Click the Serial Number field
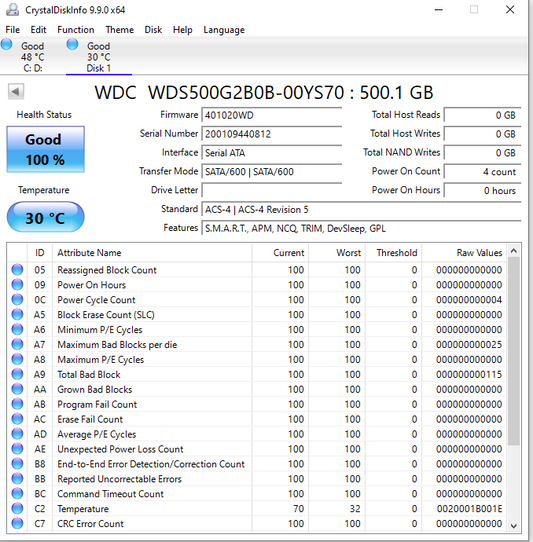 [x=272, y=134]
